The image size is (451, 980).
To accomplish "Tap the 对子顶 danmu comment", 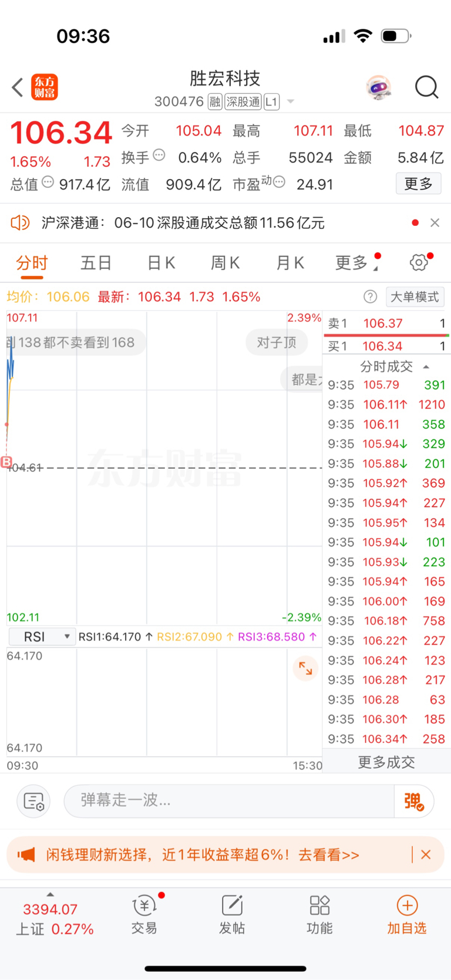I will 277,342.
